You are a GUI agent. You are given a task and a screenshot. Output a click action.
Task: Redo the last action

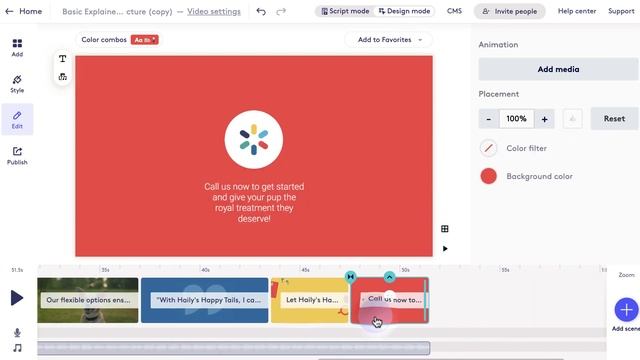pyautogui.click(x=281, y=11)
